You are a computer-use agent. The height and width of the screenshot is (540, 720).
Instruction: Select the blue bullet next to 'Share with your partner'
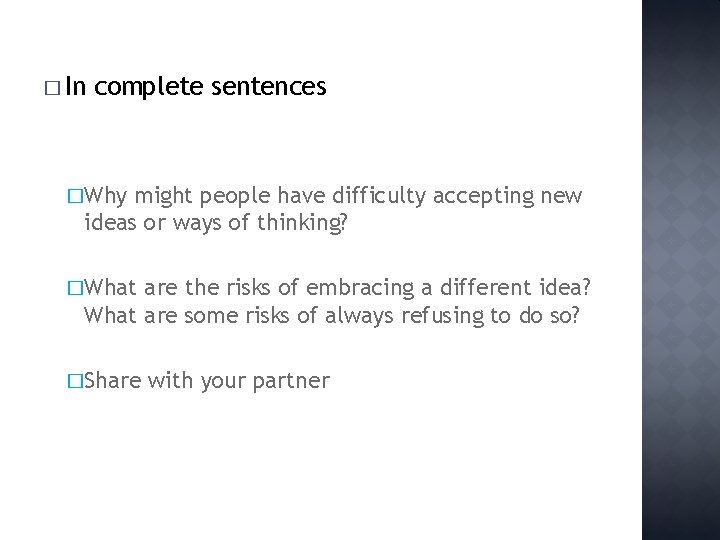pyautogui.click(x=75, y=381)
